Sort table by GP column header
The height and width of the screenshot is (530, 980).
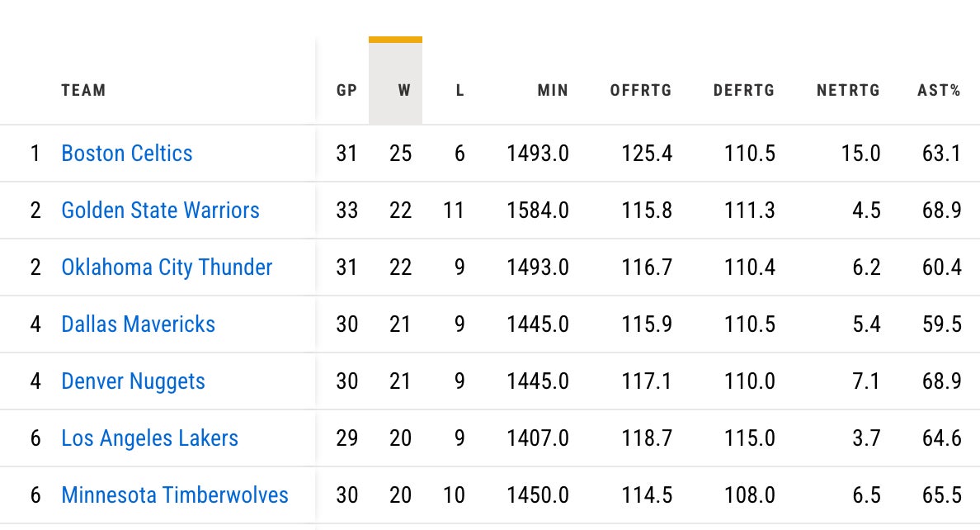(x=346, y=91)
